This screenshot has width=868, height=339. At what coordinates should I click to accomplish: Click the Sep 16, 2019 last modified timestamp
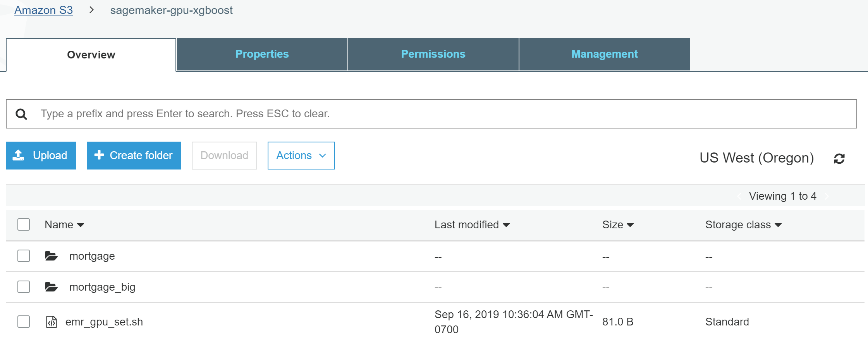(x=514, y=322)
